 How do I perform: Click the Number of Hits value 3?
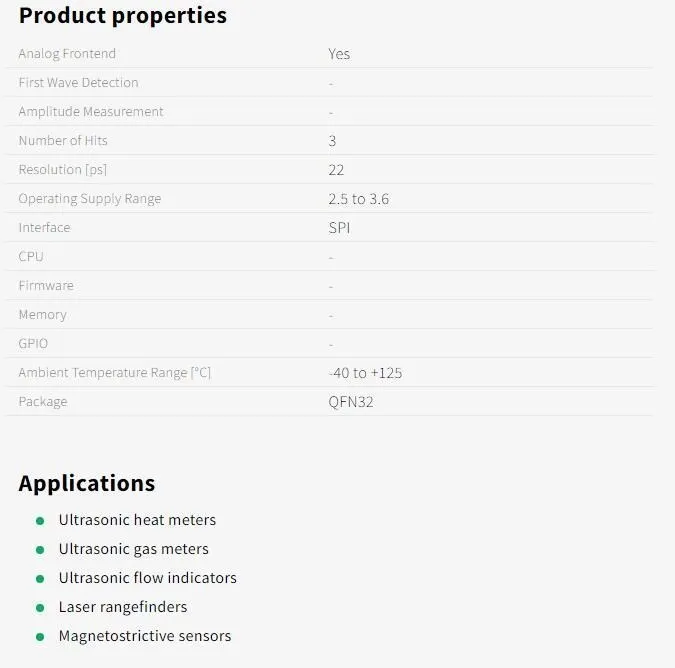point(332,141)
